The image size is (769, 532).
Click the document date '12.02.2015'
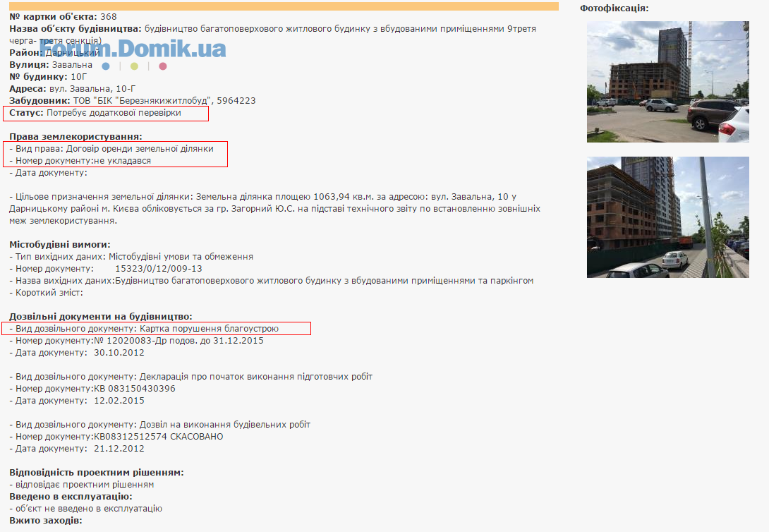tap(119, 401)
